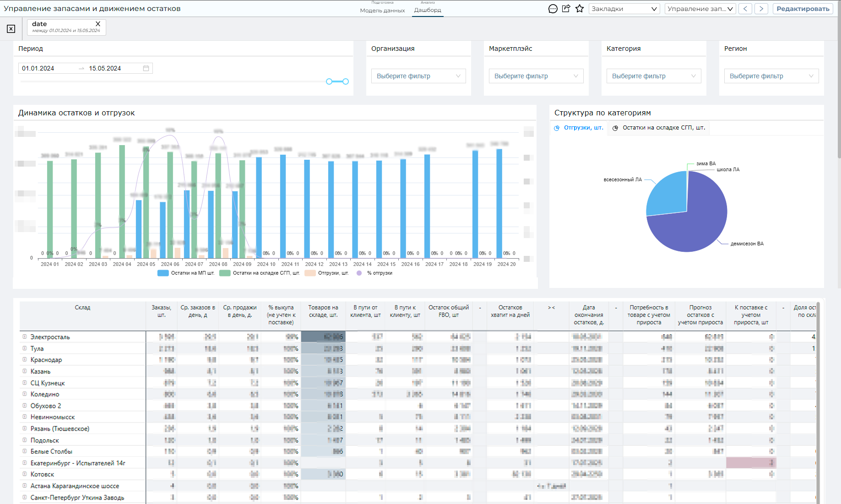
Task: Open the Регион filter dropdown
Action: click(x=771, y=76)
